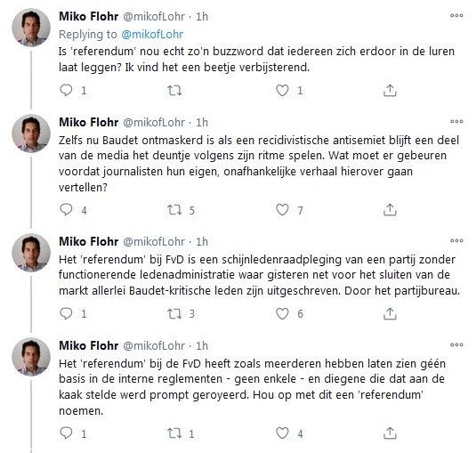The height and width of the screenshot is (453, 476).
Task: Open Miko Flohr's name on the first tweet
Action: [x=89, y=16]
